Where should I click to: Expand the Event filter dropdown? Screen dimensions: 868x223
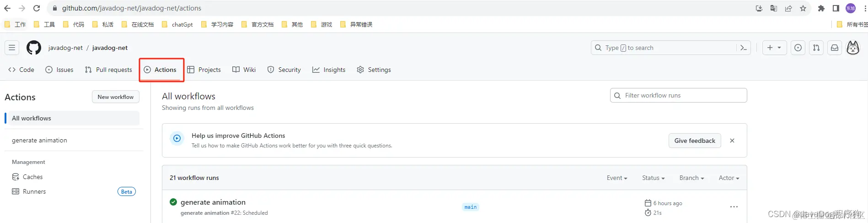(617, 178)
